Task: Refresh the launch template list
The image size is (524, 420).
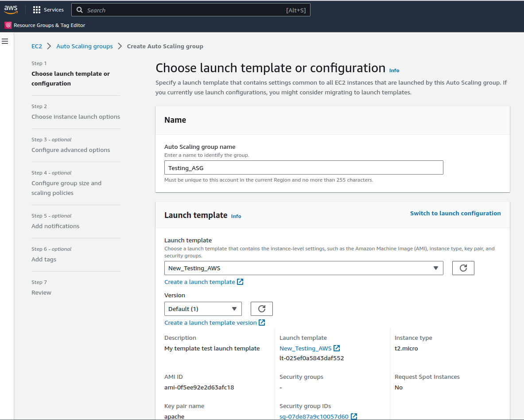Action: (463, 268)
